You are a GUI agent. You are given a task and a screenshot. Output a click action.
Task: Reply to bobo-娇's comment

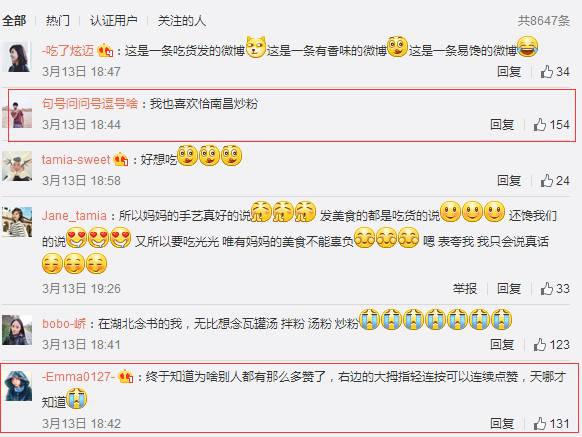[502, 345]
